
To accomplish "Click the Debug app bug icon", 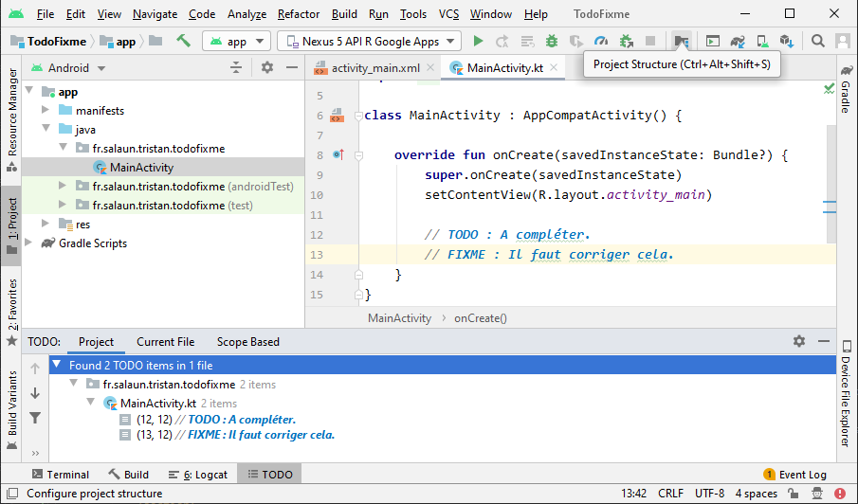I will tap(551, 41).
